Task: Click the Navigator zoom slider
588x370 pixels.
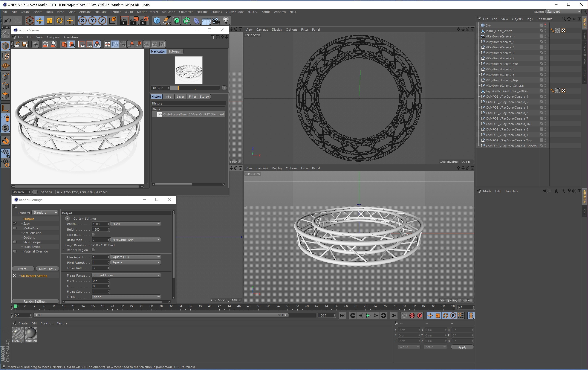Action: click(195, 88)
